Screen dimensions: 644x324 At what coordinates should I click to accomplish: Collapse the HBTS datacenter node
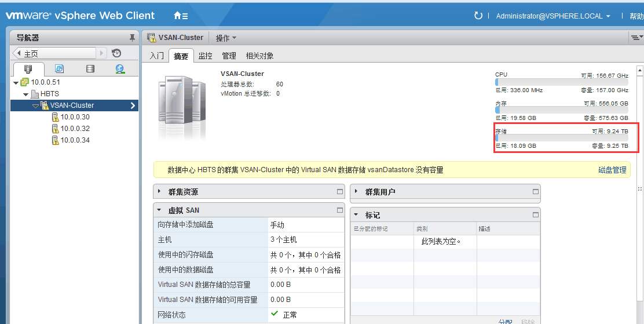26,94
